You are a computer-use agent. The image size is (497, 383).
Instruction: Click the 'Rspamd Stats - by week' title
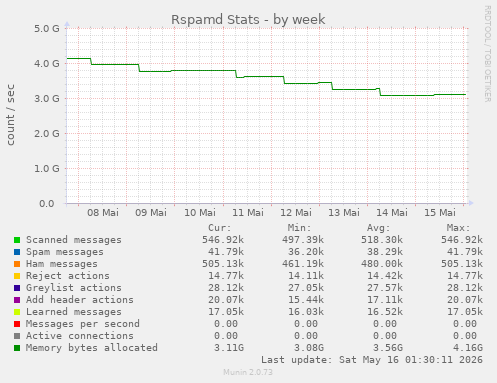click(x=248, y=20)
